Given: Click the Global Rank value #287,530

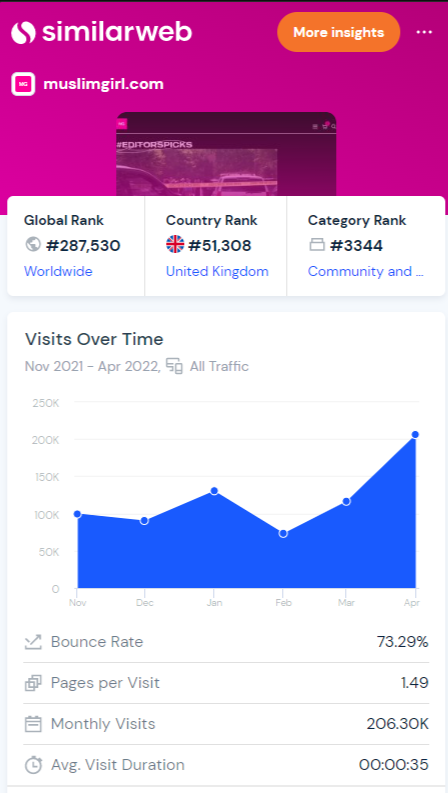Looking at the screenshot, I should 83,246.
